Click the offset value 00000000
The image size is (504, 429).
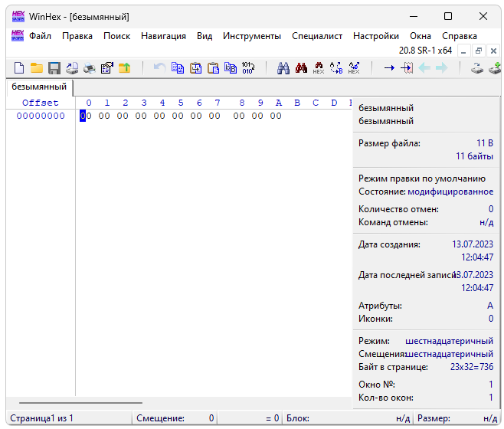pyautogui.click(x=41, y=116)
